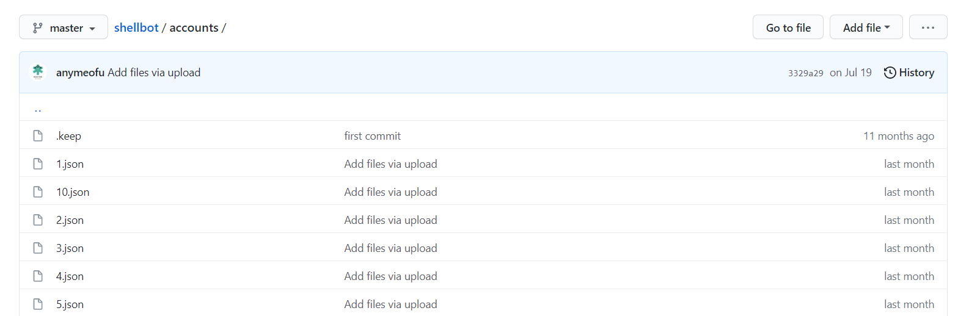Open the three-dots more options menu

pyautogui.click(x=927, y=27)
